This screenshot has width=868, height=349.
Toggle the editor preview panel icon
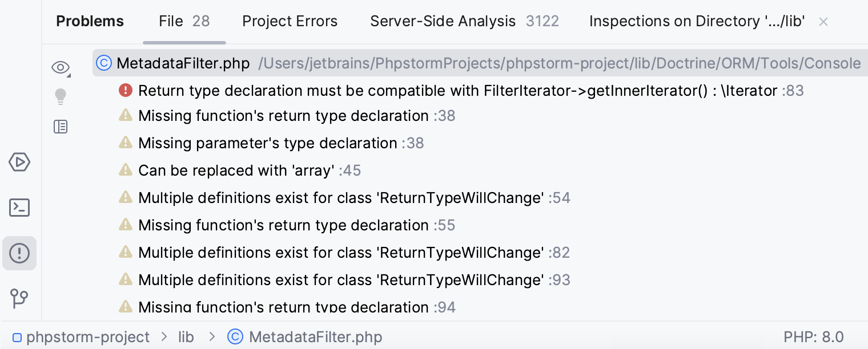coord(61,127)
